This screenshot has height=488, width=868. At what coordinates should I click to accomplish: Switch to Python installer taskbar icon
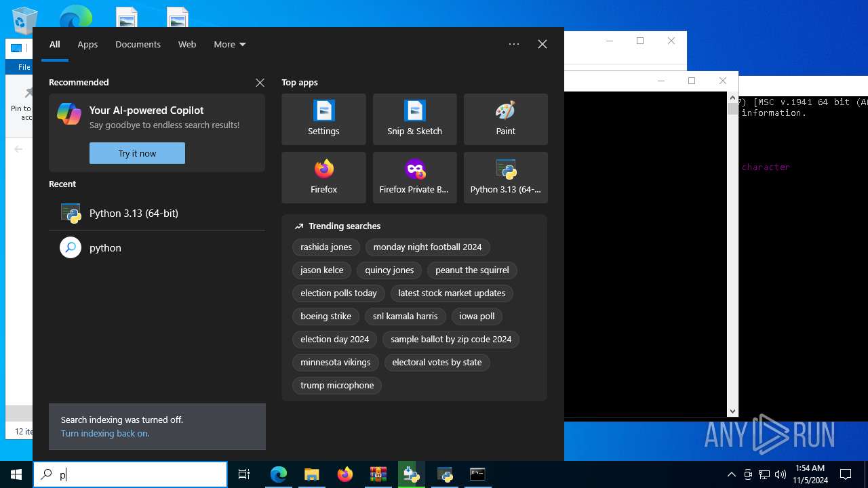[x=411, y=474]
